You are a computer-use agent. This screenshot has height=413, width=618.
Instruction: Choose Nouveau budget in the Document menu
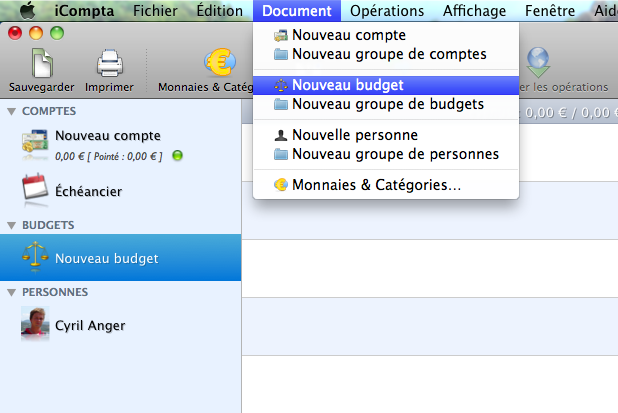(386, 85)
